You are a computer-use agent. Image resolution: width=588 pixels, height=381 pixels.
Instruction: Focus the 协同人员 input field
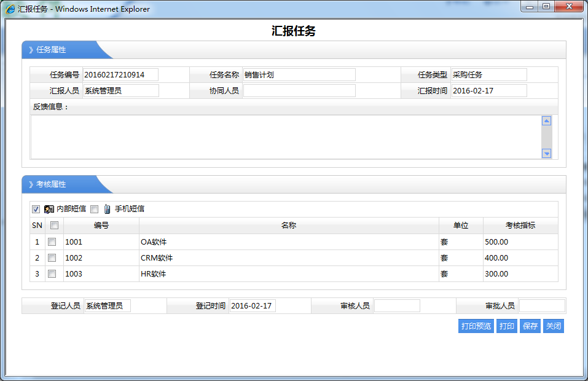[299, 91]
